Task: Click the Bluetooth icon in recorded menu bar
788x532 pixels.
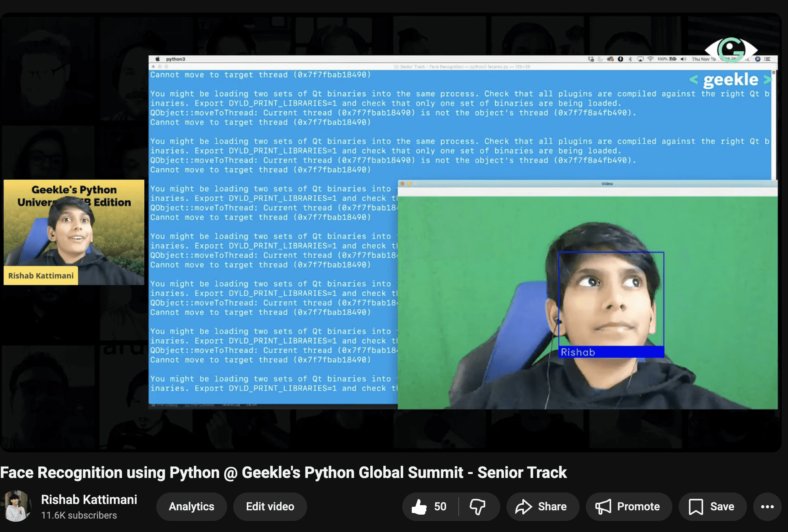Action: click(630, 59)
